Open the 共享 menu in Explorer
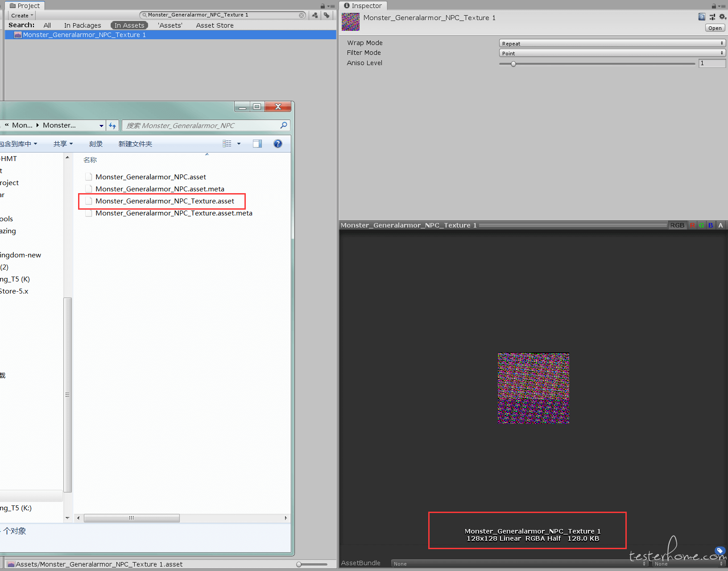Screen dimensions: 728x571 click(63, 144)
